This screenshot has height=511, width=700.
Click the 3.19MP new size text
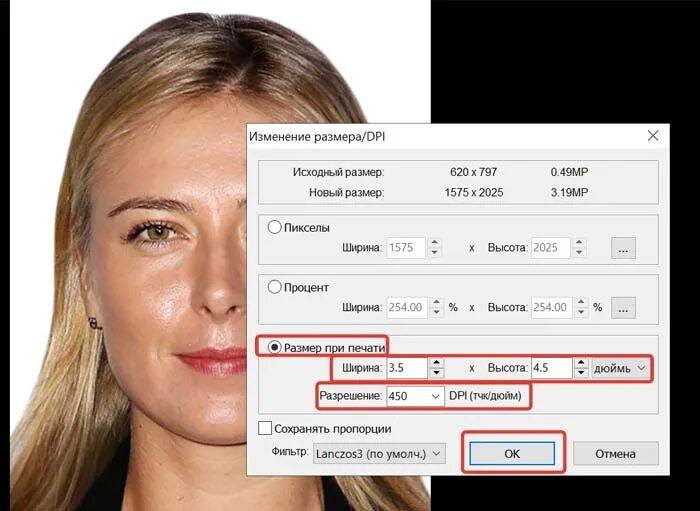[569, 192]
